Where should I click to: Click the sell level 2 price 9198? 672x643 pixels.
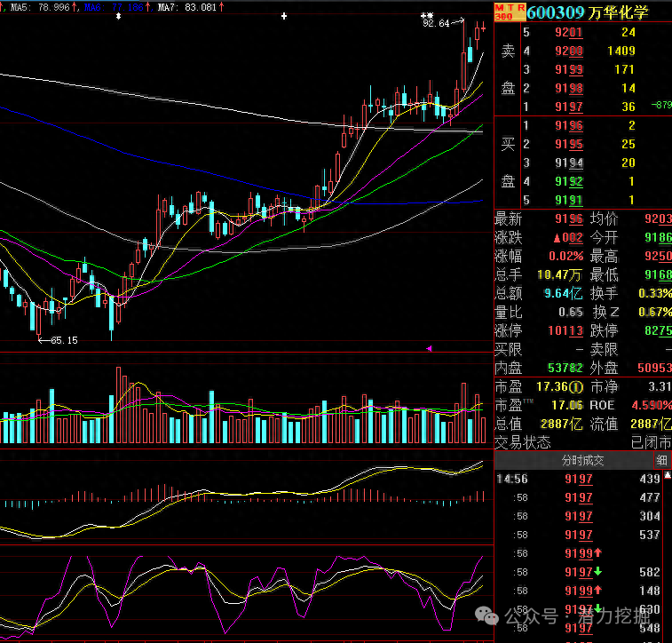click(569, 88)
